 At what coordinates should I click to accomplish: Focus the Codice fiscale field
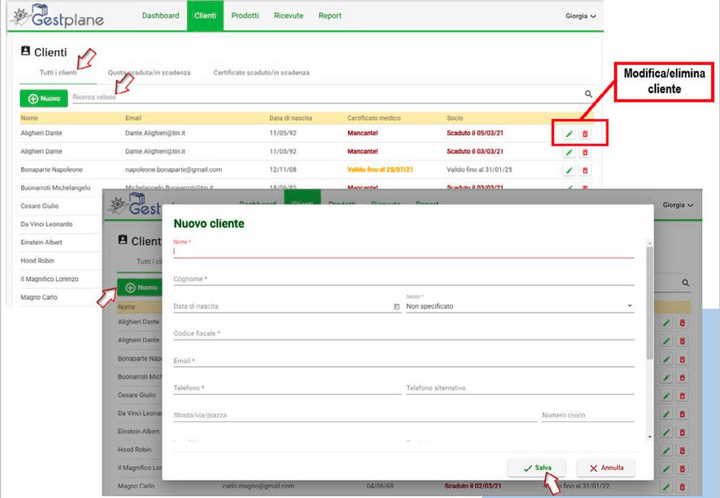[x=404, y=333]
